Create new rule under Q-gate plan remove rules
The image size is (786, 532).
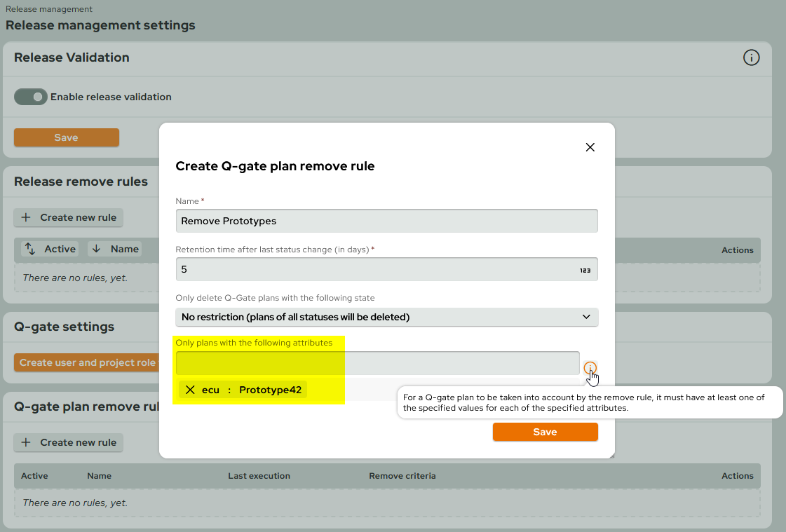[68, 442]
